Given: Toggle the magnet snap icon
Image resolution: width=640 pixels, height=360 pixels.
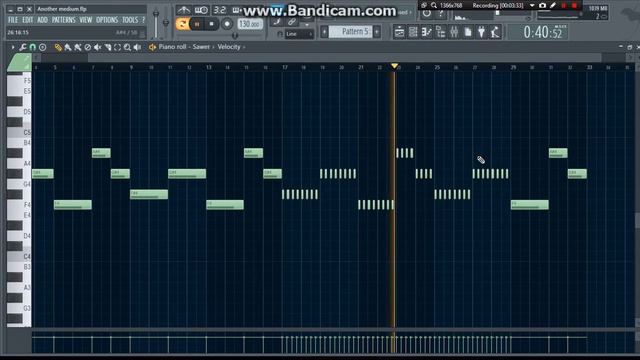Looking at the screenshot, I should point(33,47).
